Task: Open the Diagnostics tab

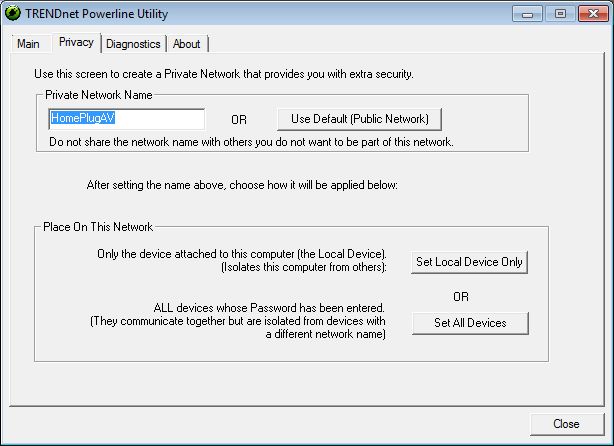Action: [x=133, y=43]
